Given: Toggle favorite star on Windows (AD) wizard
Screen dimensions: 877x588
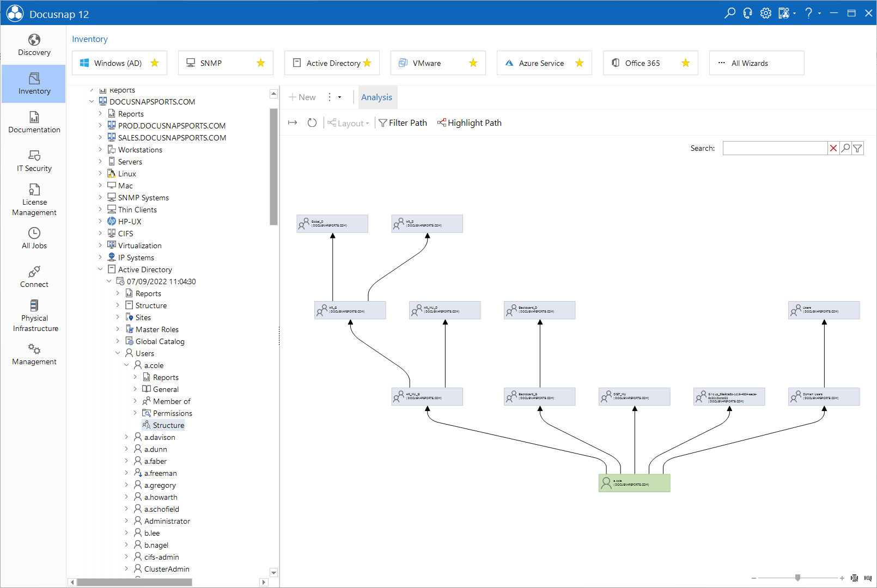Looking at the screenshot, I should coord(155,63).
